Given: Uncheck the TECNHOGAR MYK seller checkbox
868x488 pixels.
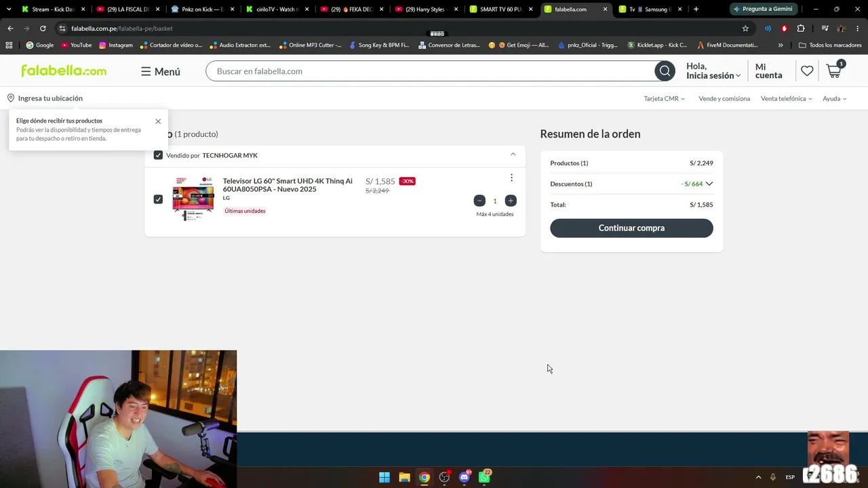Looking at the screenshot, I should (x=158, y=155).
